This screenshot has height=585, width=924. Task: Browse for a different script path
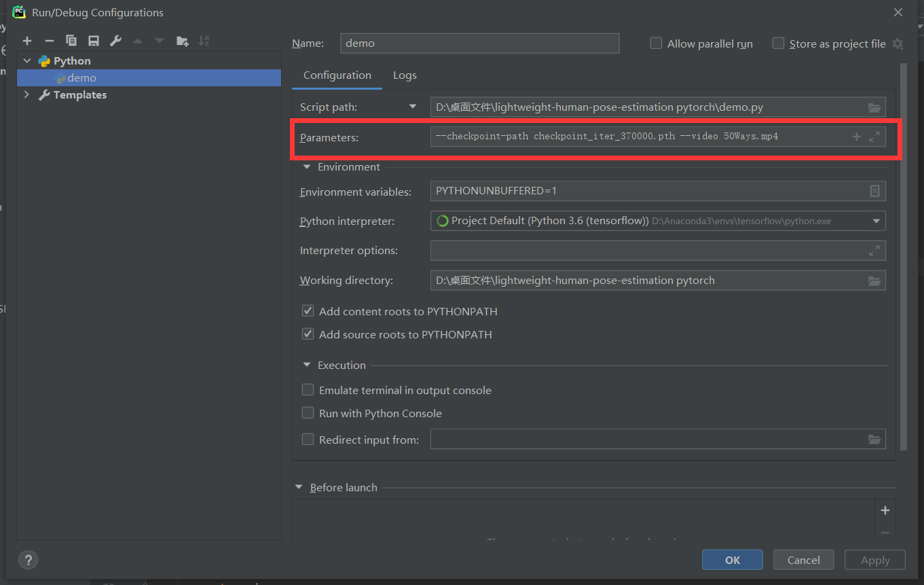click(874, 107)
